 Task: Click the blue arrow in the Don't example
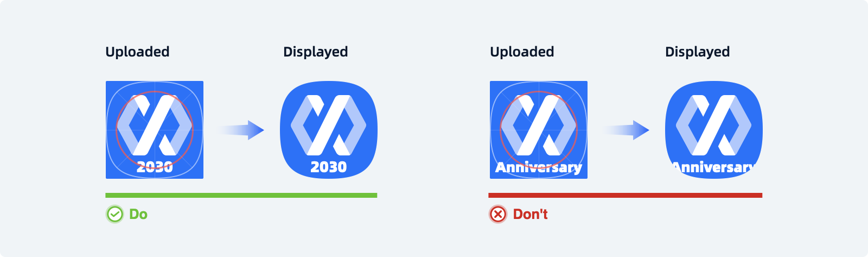click(x=626, y=130)
